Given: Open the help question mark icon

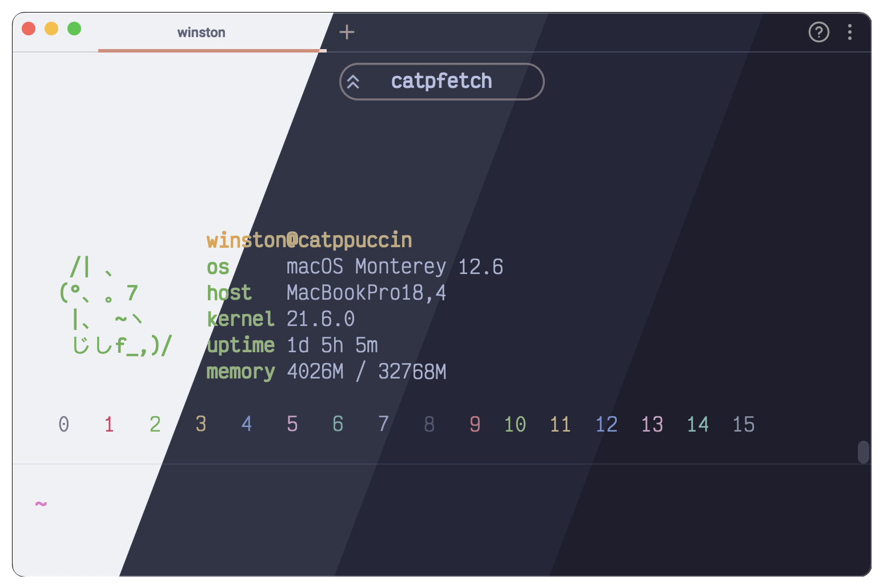Looking at the screenshot, I should click(818, 32).
